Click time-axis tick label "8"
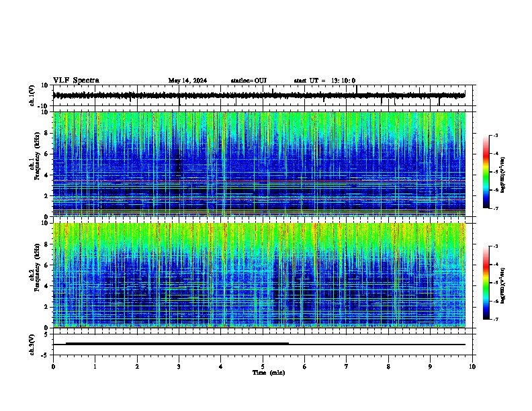This screenshot has width=532, height=411. click(388, 367)
